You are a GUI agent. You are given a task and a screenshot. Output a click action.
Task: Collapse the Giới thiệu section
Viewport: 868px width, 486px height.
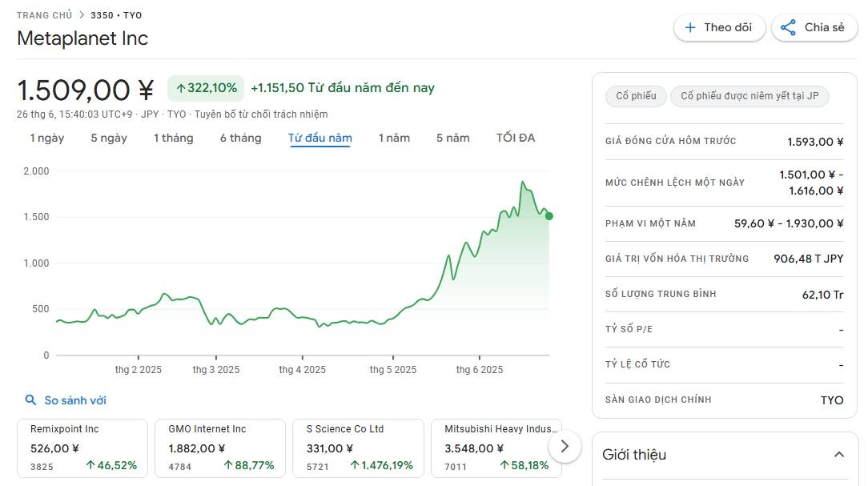[x=839, y=455]
